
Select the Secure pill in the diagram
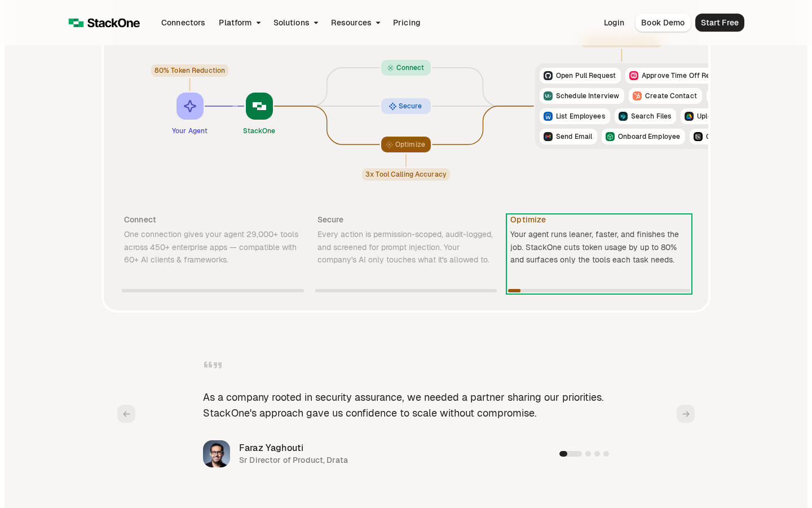[406, 106]
